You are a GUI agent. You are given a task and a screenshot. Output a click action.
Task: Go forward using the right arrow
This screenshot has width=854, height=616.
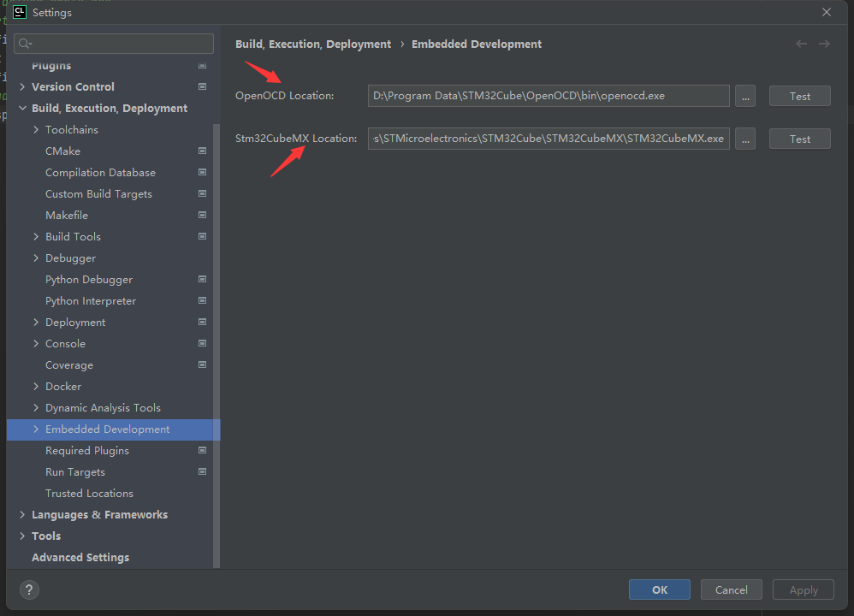coord(824,44)
